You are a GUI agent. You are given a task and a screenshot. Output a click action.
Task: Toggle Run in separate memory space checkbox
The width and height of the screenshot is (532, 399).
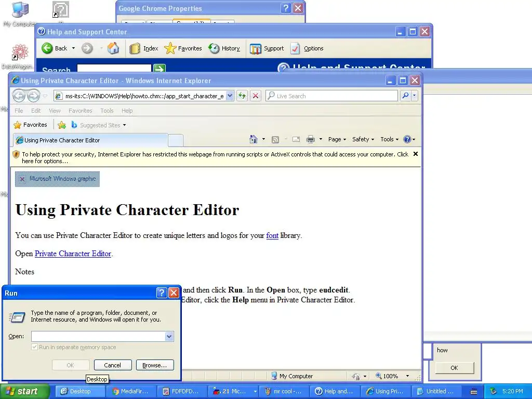coord(35,347)
